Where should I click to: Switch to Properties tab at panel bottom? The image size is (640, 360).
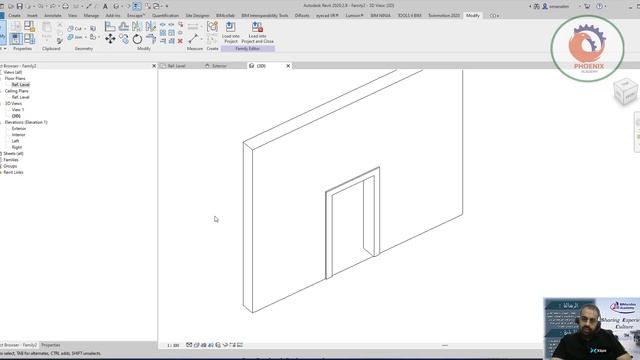coord(51,345)
